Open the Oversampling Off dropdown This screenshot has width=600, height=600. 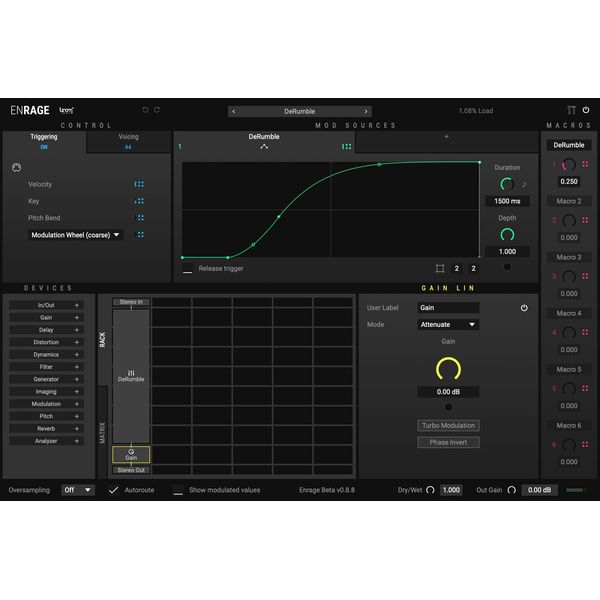point(77,490)
